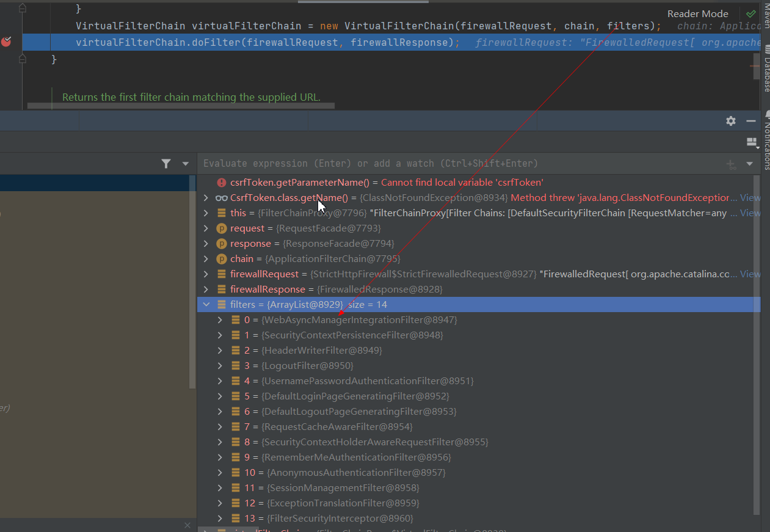Expand the chain ApplicationFilterChain variable
770x532 pixels.
(206, 258)
